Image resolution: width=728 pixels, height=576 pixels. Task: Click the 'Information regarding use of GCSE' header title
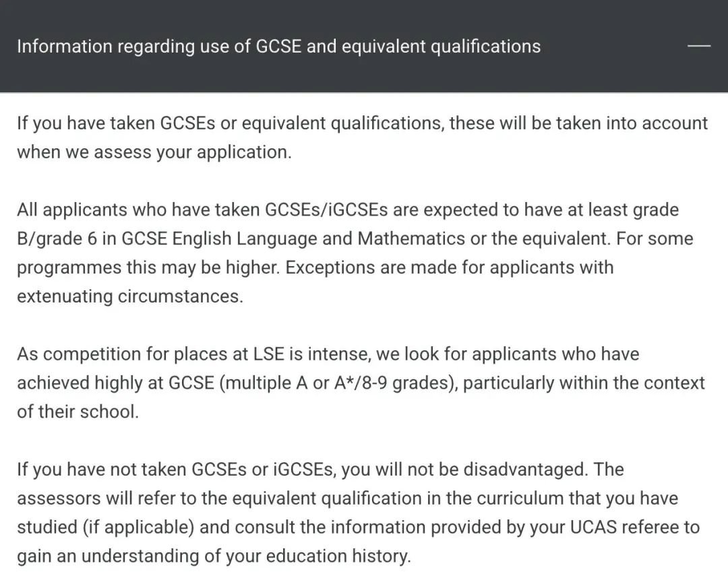[x=278, y=46]
